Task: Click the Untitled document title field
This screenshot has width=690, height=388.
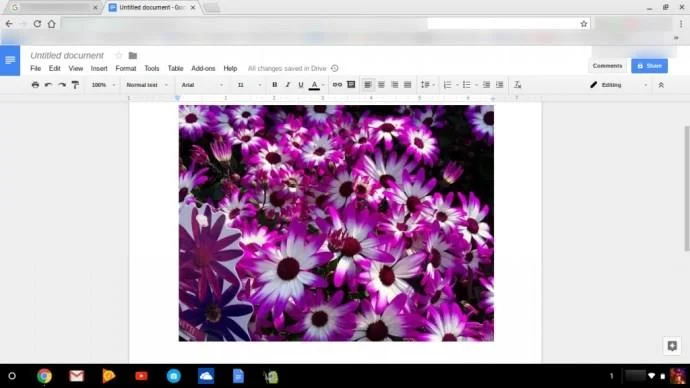Action: point(67,55)
